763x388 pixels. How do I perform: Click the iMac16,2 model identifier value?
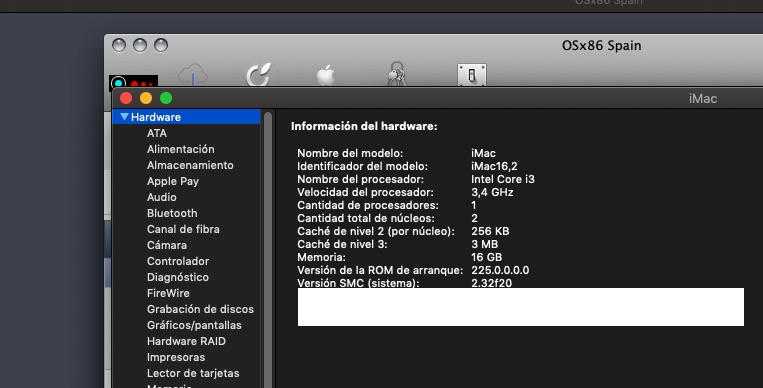pos(494,166)
